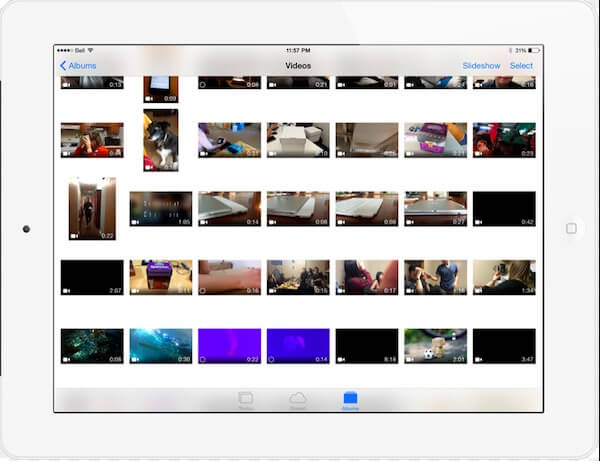Open the black video lasting 2:07
Viewport: 600px width, 461px height.
pyautogui.click(x=92, y=277)
